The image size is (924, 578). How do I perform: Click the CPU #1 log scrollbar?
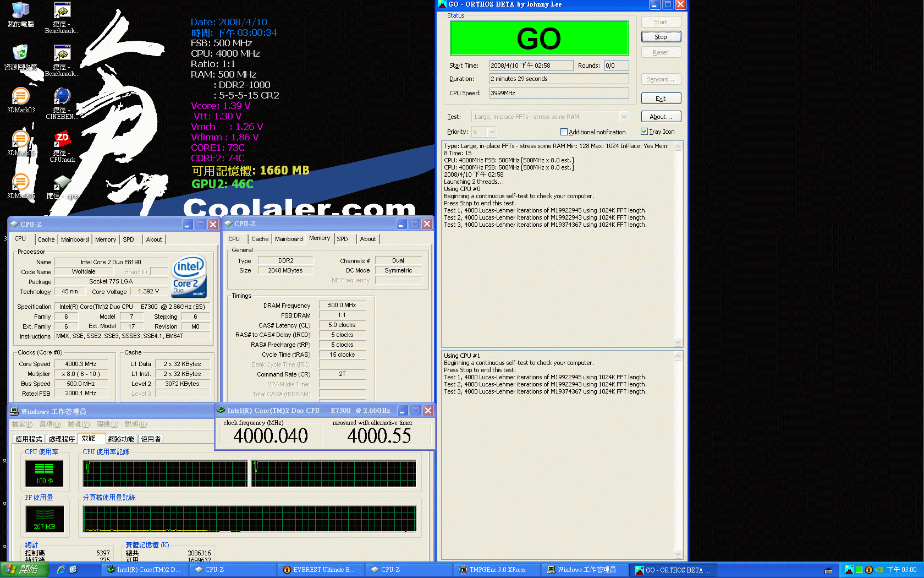[678, 455]
